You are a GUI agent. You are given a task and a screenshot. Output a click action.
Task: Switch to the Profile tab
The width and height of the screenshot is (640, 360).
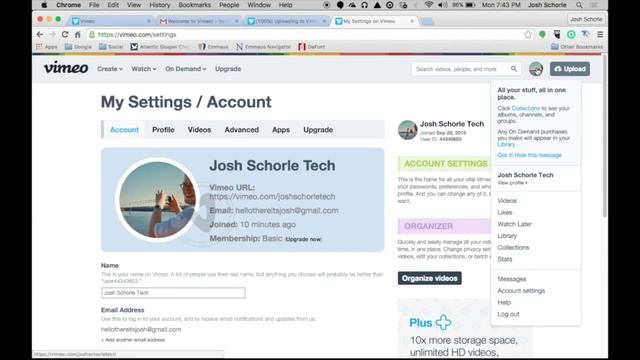(163, 130)
